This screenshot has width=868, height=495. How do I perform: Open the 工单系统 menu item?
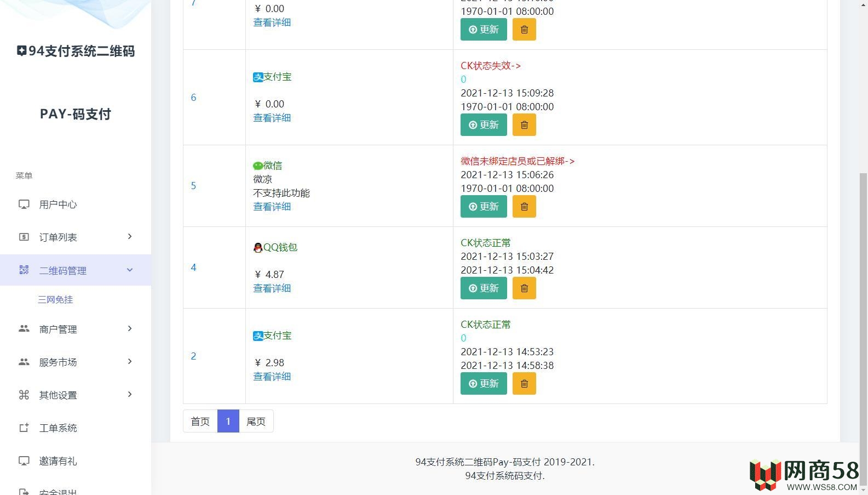(x=76, y=428)
